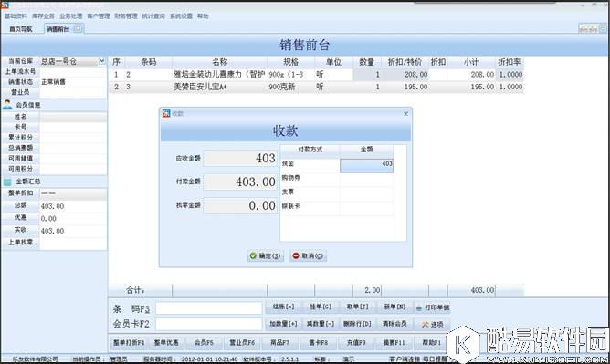Click the 整单优惠 button
Image resolution: width=610 pixels, height=364 pixels.
[166, 343]
